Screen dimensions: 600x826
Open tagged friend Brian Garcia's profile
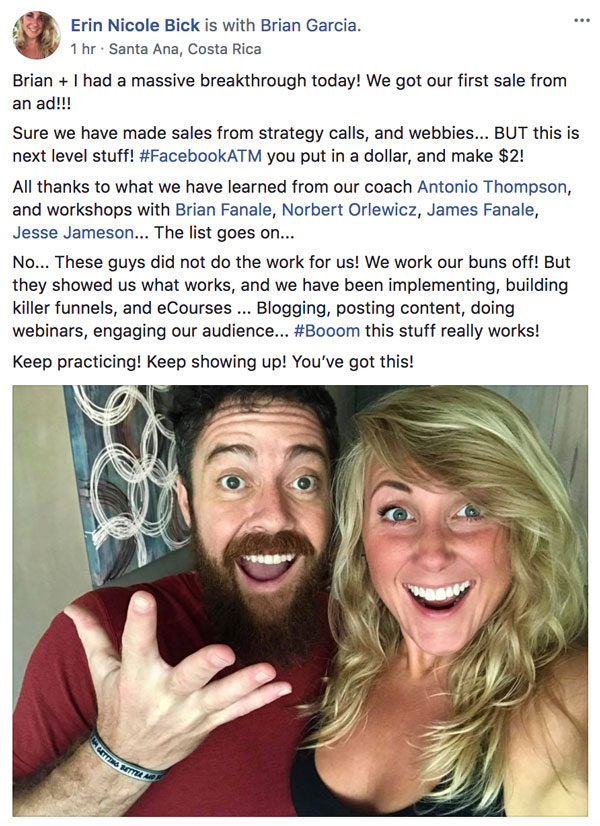309,25
